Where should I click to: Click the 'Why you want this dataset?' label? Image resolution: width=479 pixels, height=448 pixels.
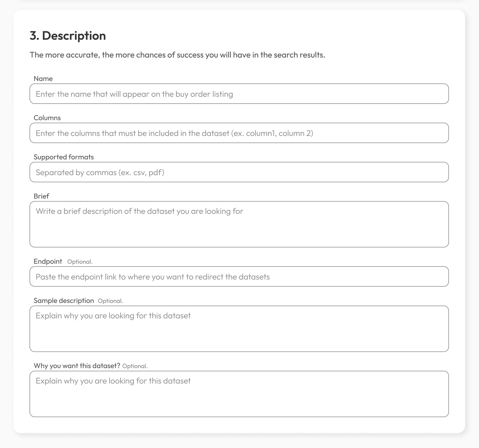(x=77, y=366)
